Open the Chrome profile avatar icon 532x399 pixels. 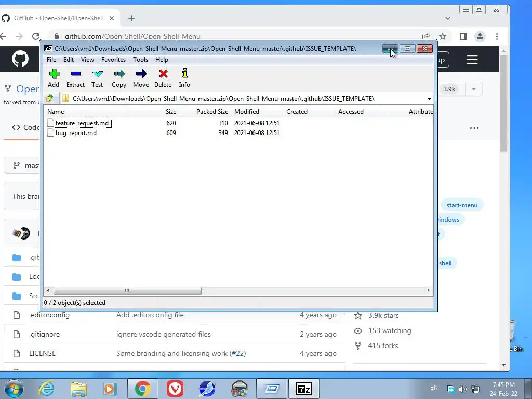[x=480, y=36]
